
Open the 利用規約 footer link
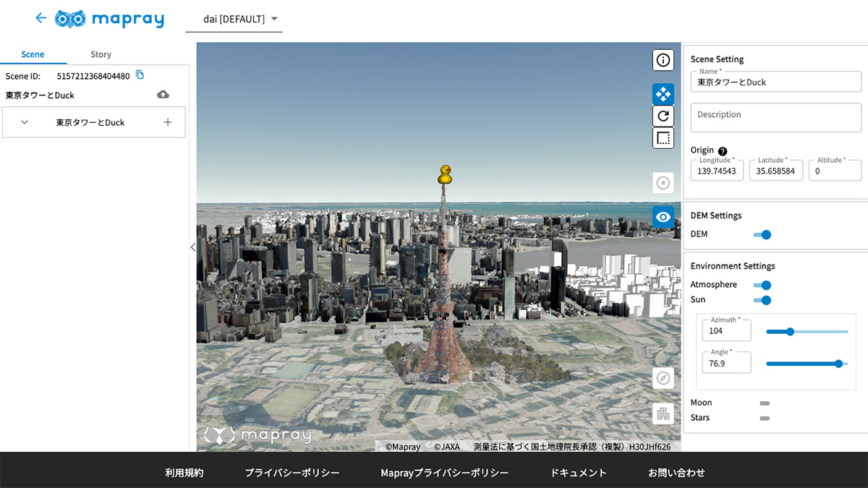pyautogui.click(x=184, y=473)
